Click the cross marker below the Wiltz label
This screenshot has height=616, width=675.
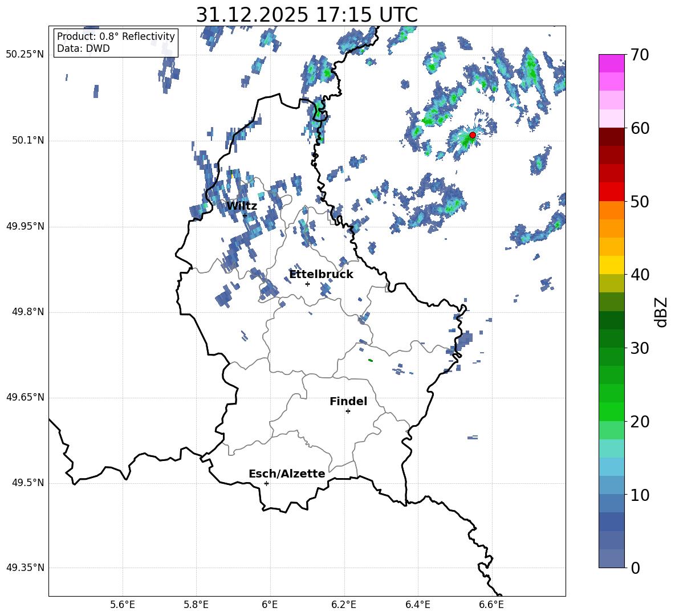click(x=245, y=215)
